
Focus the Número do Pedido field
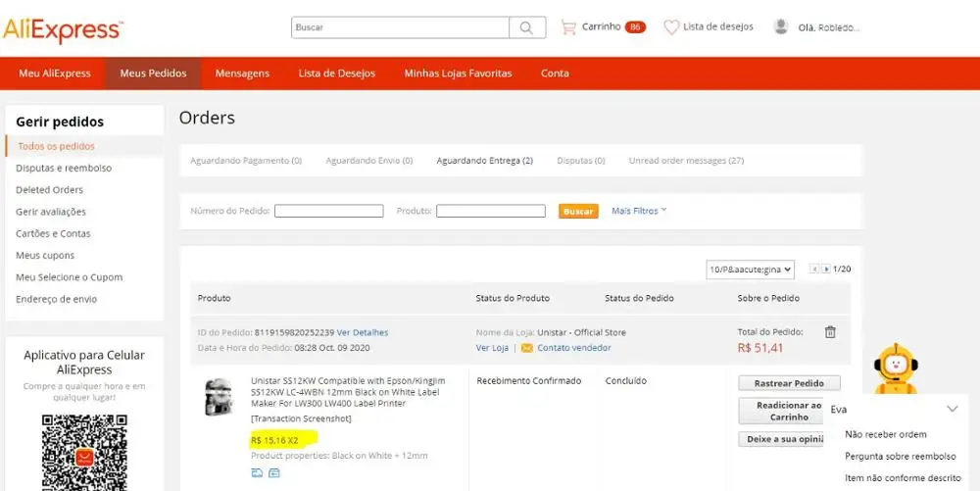coord(328,211)
